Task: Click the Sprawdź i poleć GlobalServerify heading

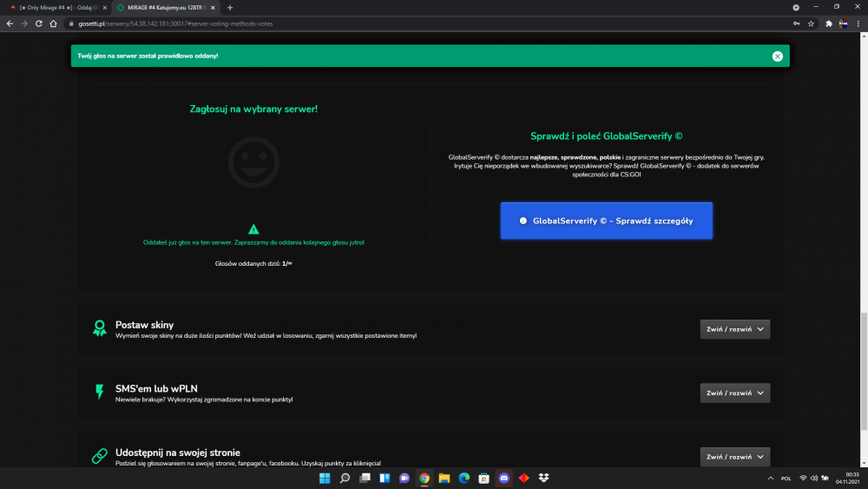Action: pyautogui.click(x=606, y=136)
